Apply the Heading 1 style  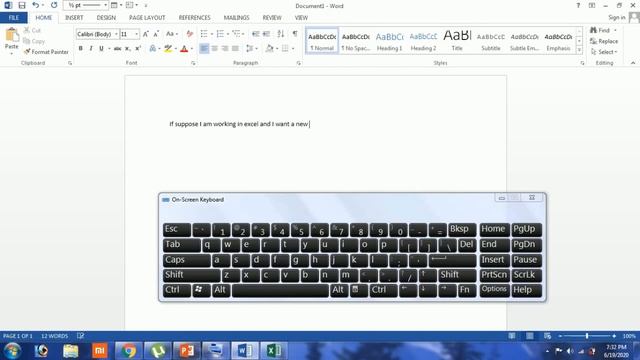click(389, 41)
